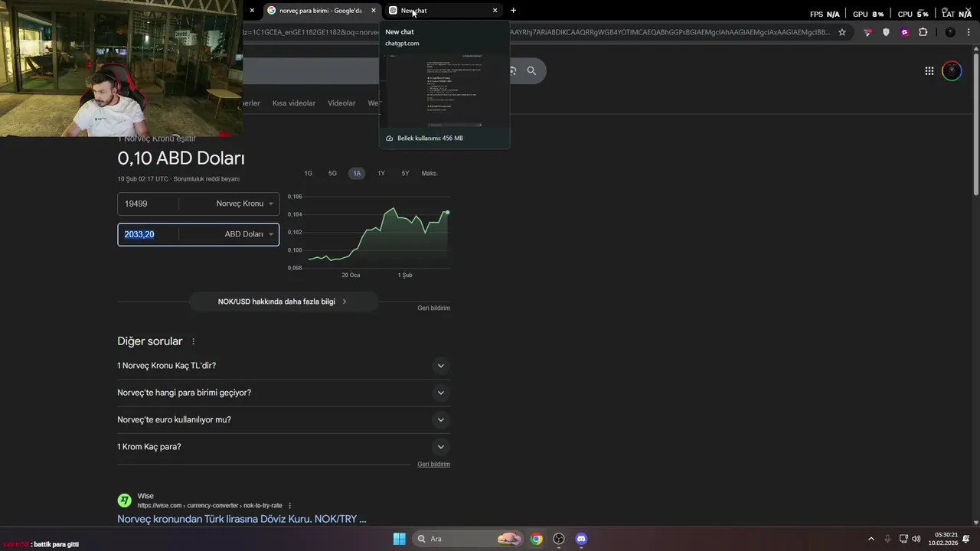Viewport: 980px width, 551px height.
Task: Click the Wise site URL line
Action: point(210,506)
